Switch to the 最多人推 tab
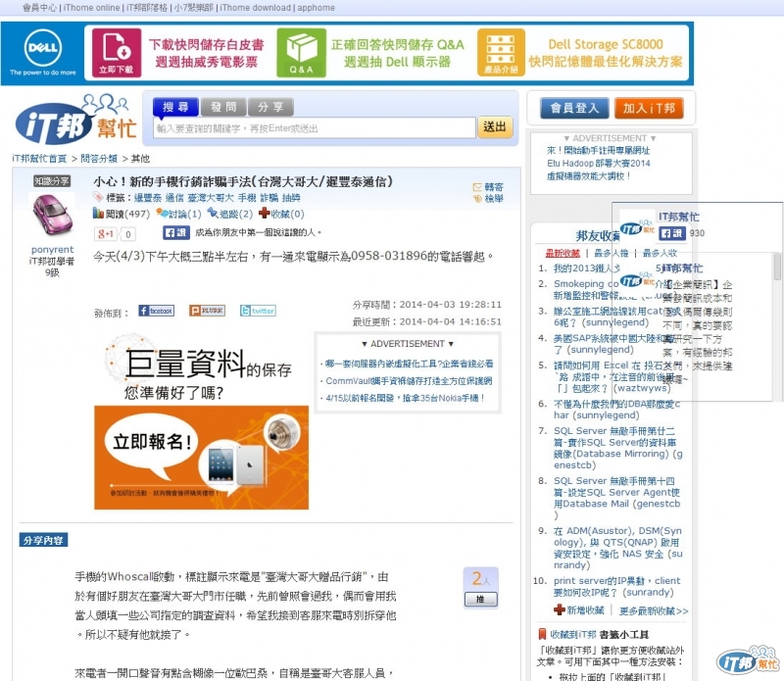The width and height of the screenshot is (784, 681). (611, 253)
